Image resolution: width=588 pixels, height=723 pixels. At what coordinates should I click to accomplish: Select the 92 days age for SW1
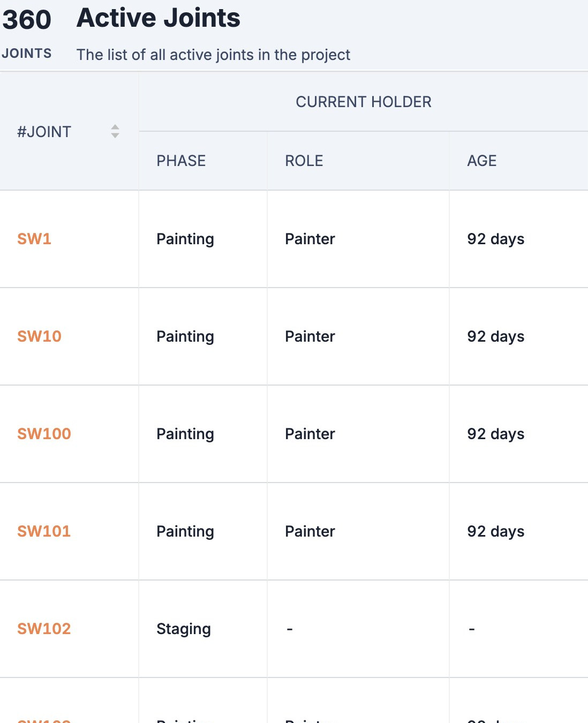click(496, 239)
